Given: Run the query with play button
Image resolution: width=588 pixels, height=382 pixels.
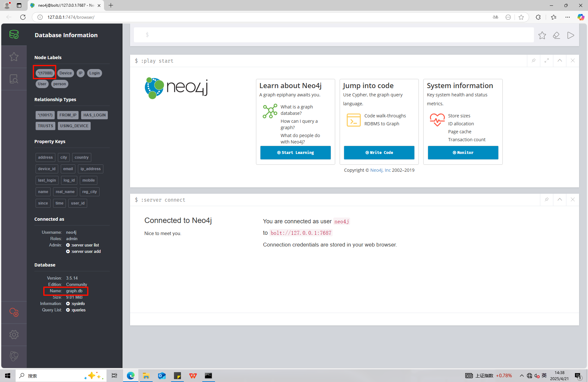Looking at the screenshot, I should 571,35.
